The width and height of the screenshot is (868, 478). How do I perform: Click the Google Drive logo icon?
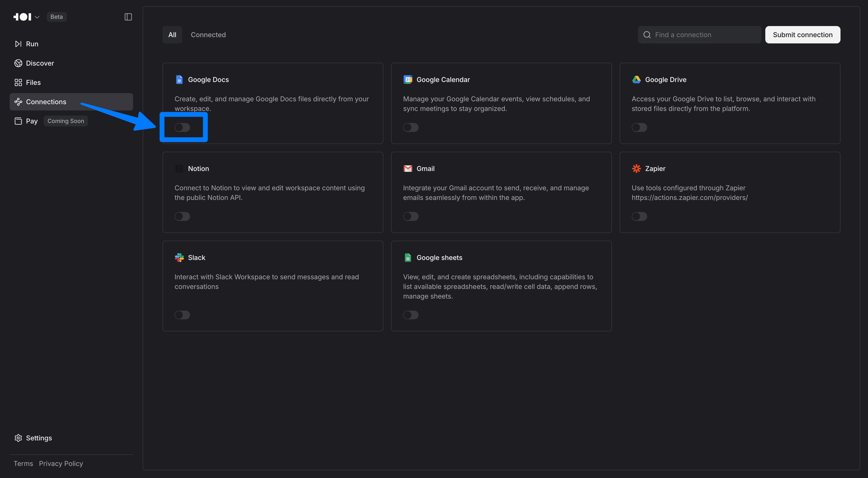tap(636, 80)
